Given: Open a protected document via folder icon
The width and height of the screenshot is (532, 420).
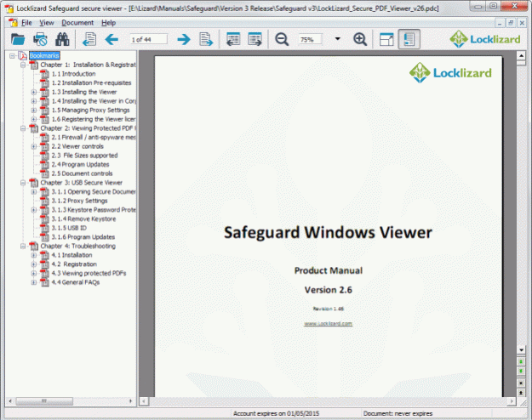Looking at the screenshot, I should [x=18, y=39].
